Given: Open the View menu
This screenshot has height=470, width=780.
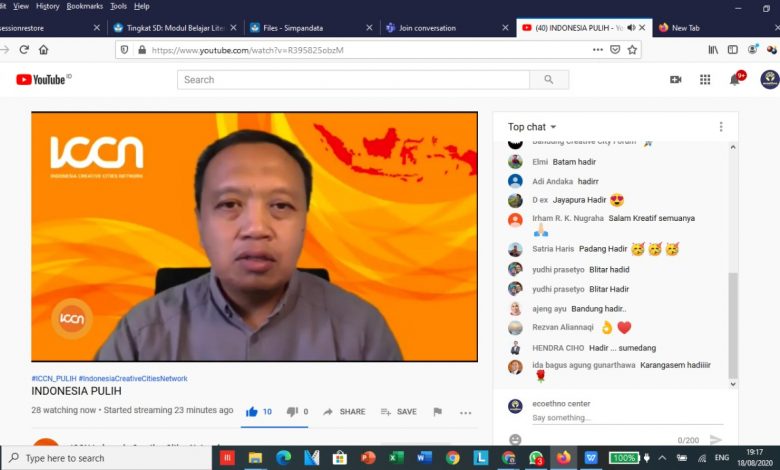Looking at the screenshot, I should click(20, 6).
